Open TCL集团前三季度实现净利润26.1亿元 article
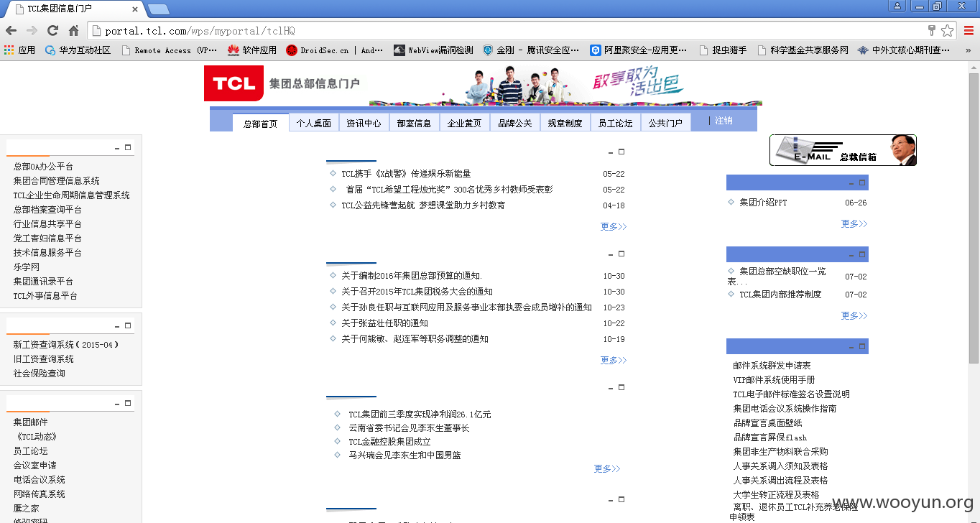The width and height of the screenshot is (980, 523). [420, 415]
